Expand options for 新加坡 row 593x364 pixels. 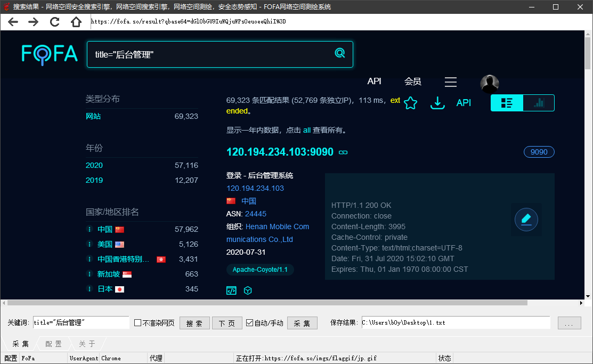(90, 274)
